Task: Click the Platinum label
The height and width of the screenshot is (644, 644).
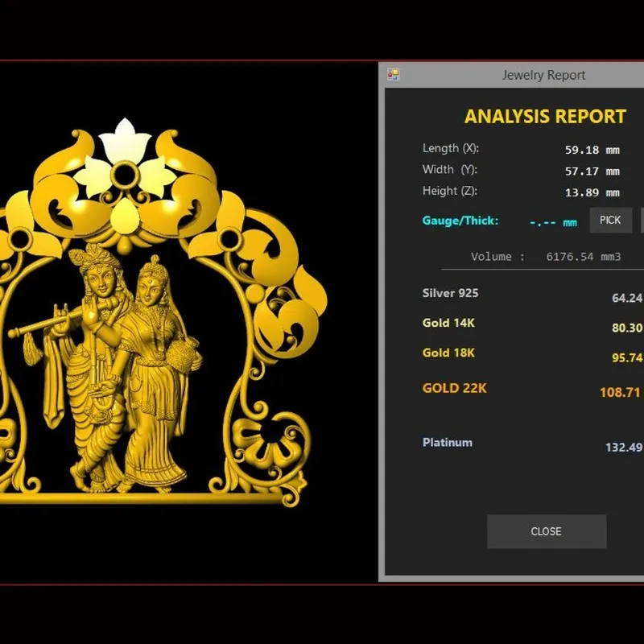Action: point(448,442)
